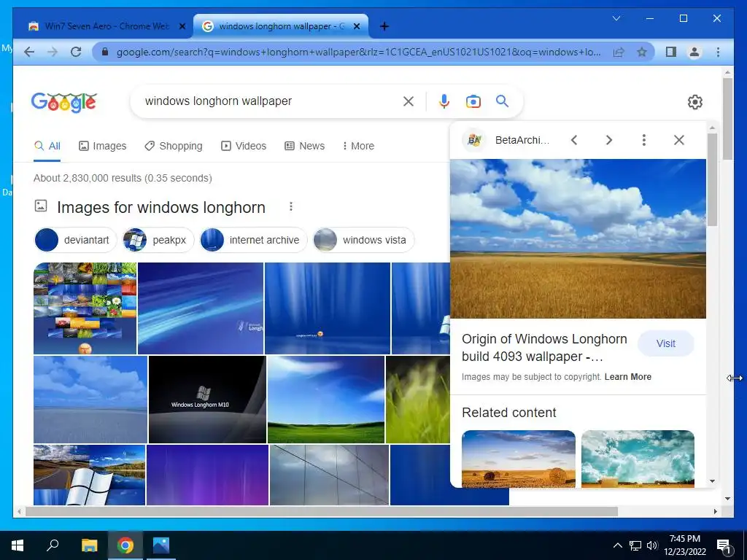Click the padlock site info icon
This screenshot has height=560, width=747.
[105, 52]
